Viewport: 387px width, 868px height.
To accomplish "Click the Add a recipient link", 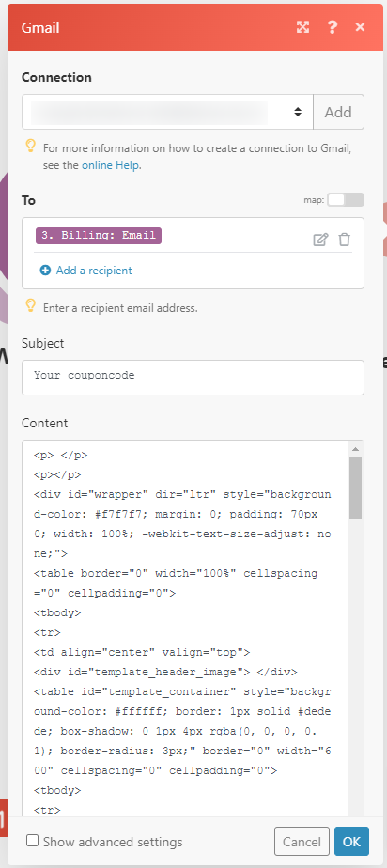I will pyautogui.click(x=94, y=271).
